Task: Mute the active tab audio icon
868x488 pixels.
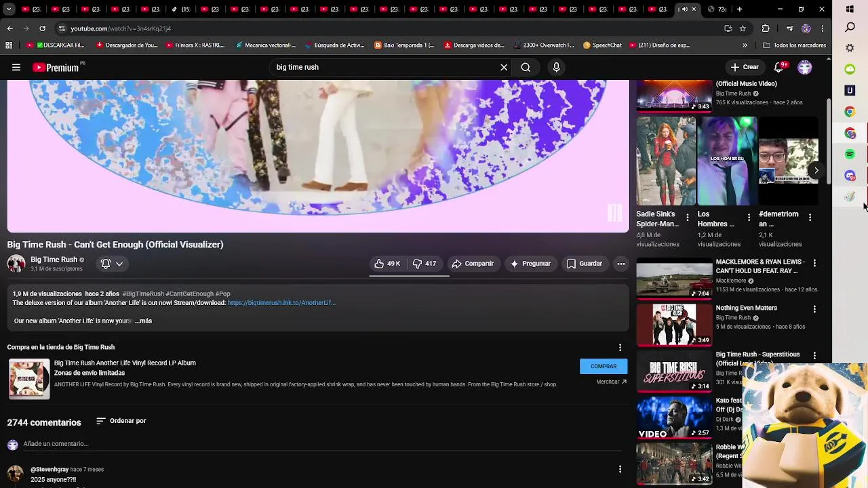Action: point(684,9)
